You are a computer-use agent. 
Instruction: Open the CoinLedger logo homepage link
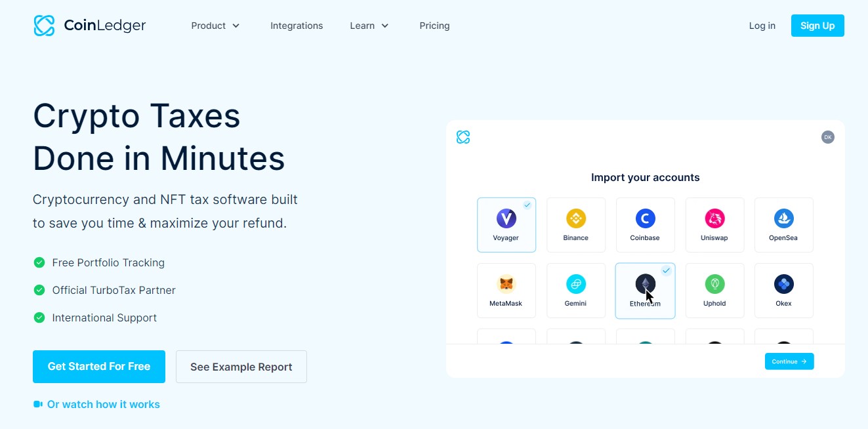(x=90, y=26)
